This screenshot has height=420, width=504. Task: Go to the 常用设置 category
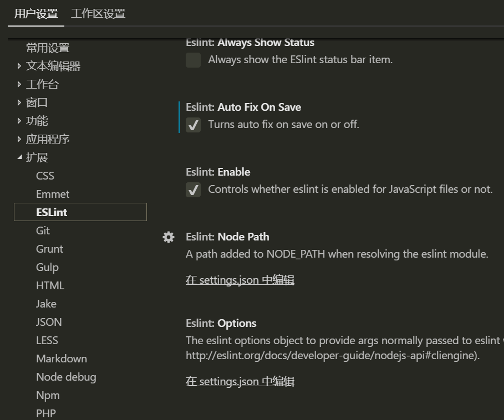[48, 48]
